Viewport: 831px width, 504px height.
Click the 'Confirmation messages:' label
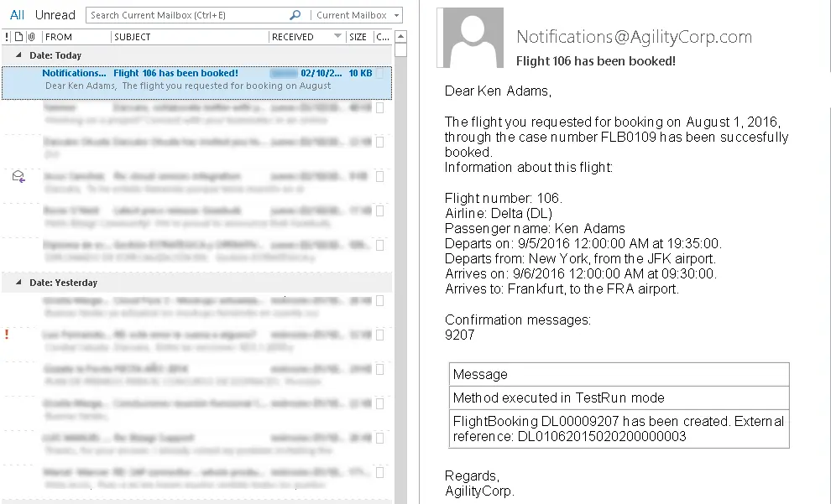(518, 320)
